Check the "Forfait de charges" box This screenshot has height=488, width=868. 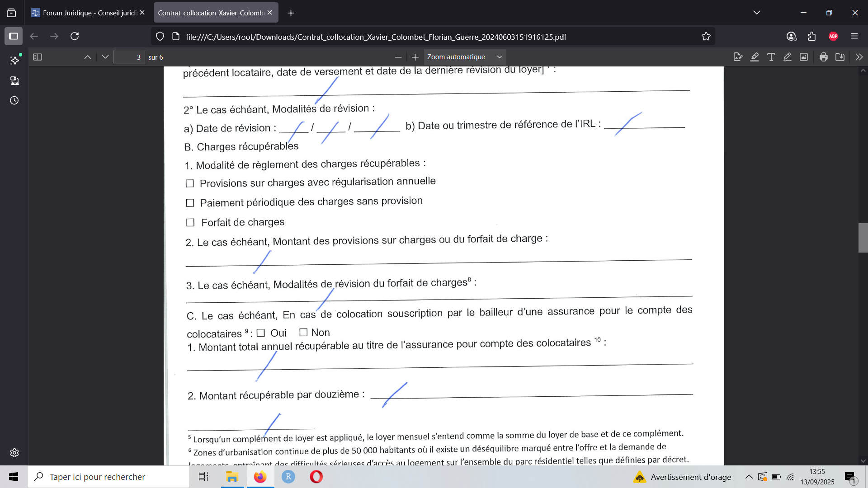(x=190, y=223)
